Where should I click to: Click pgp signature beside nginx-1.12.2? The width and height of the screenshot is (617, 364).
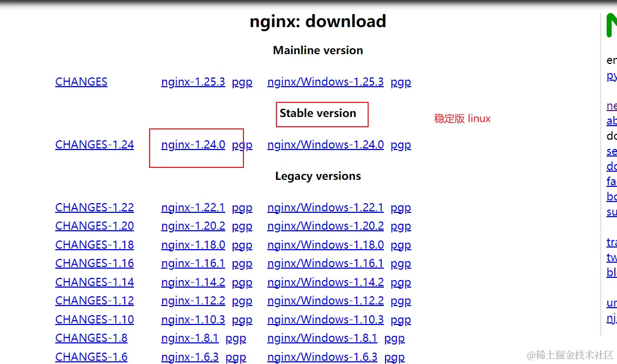[x=242, y=301]
